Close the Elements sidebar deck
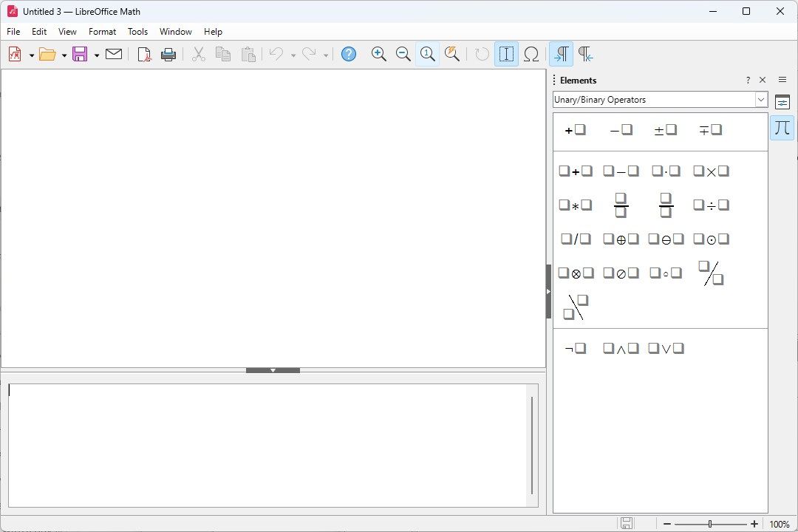This screenshot has height=532, width=798. [763, 80]
